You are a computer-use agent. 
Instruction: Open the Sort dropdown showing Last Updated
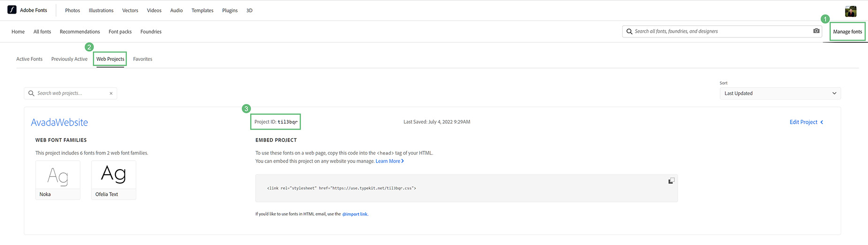pos(780,93)
